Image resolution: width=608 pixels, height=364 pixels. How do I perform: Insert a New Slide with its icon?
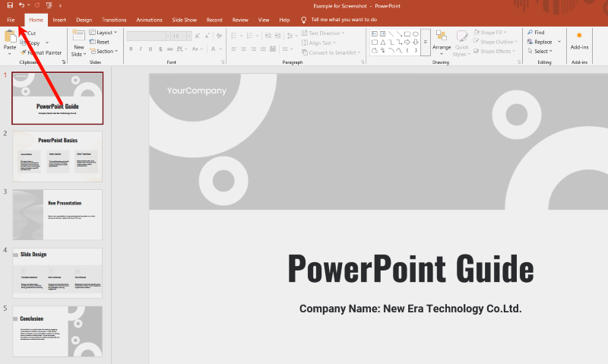pos(79,36)
